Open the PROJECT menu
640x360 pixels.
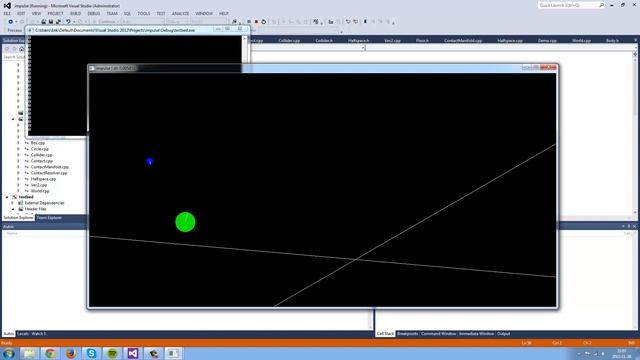(56, 13)
